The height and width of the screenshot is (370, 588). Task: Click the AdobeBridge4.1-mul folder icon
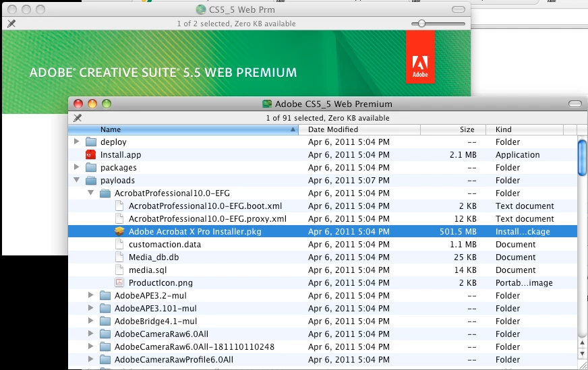pos(105,321)
